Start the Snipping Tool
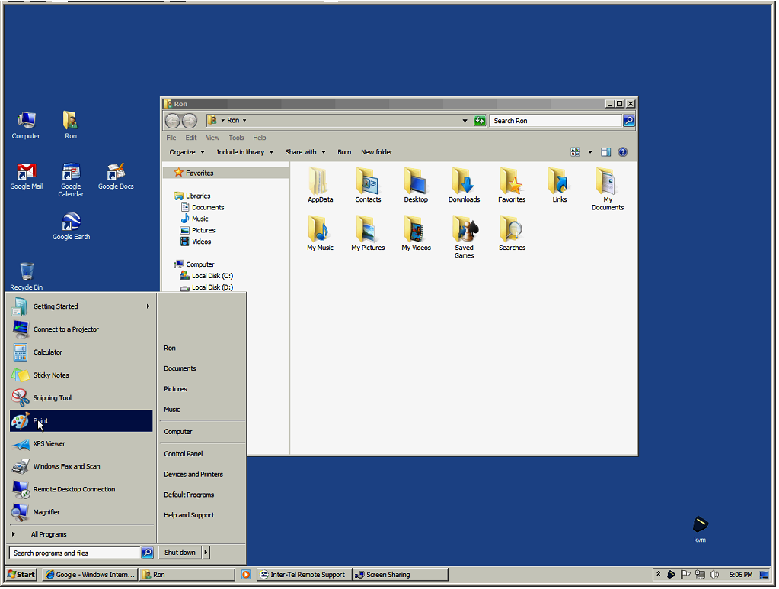 pyautogui.click(x=52, y=398)
